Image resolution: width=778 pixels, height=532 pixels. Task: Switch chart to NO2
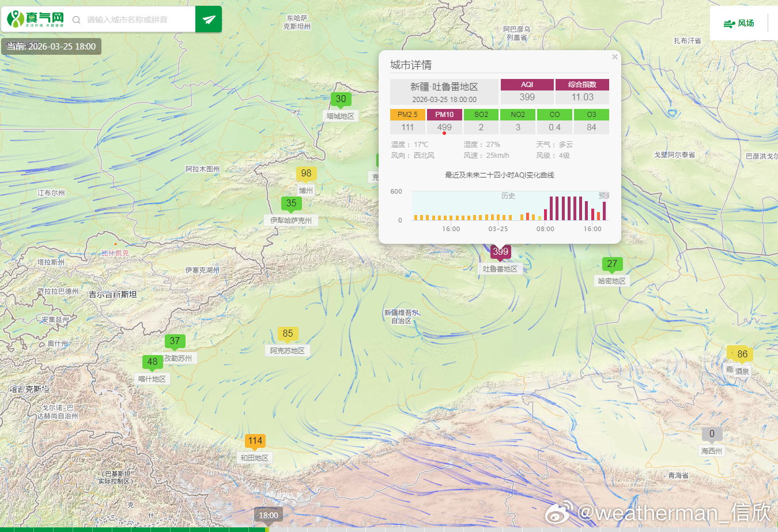coord(518,115)
